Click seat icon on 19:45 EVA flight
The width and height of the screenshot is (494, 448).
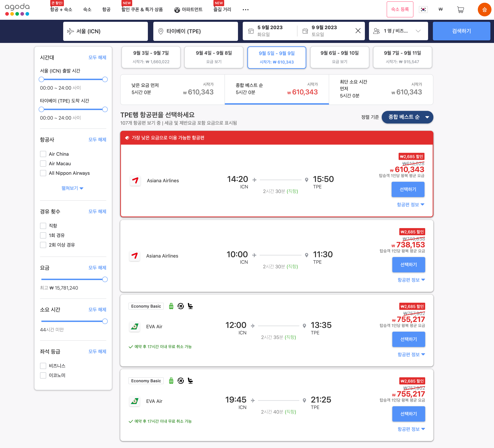tap(190, 381)
